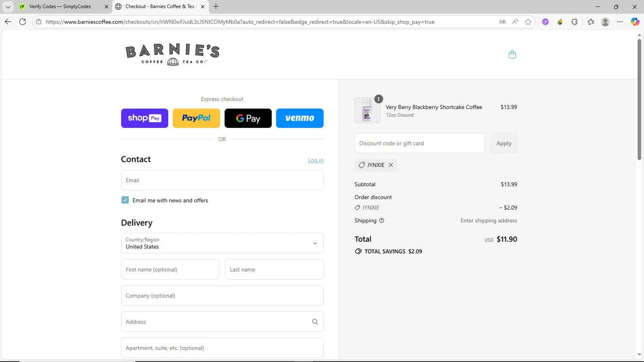644x362 pixels.
Task: Pay with Venmo button
Action: (x=300, y=118)
